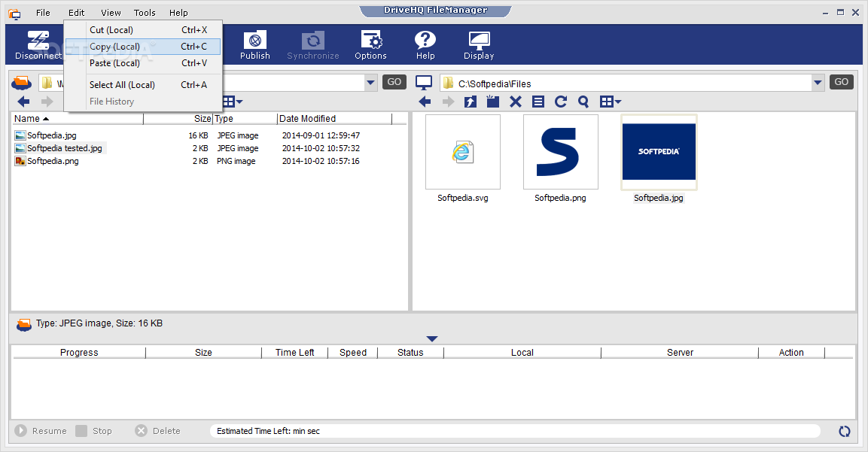Collapse the transfer panel with the arrow

pos(432,338)
